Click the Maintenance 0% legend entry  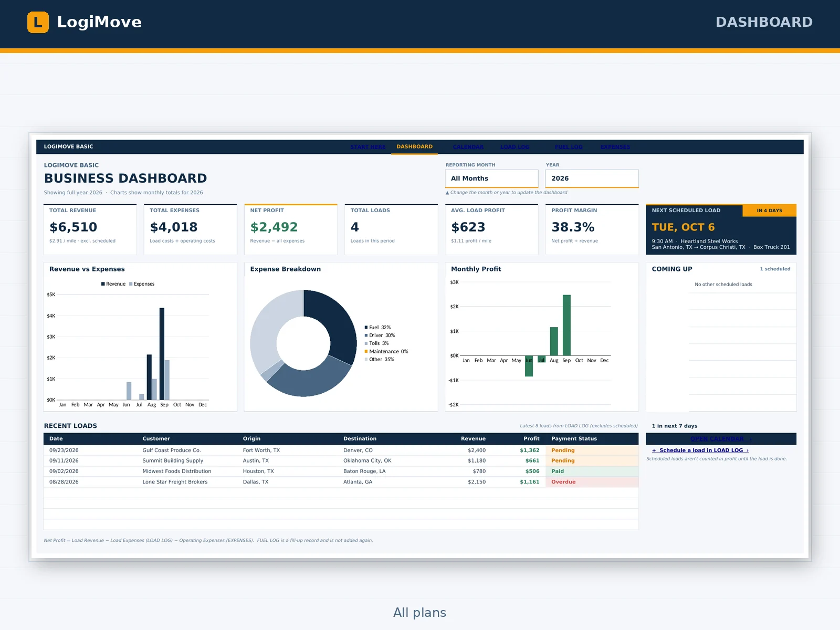[386, 352]
